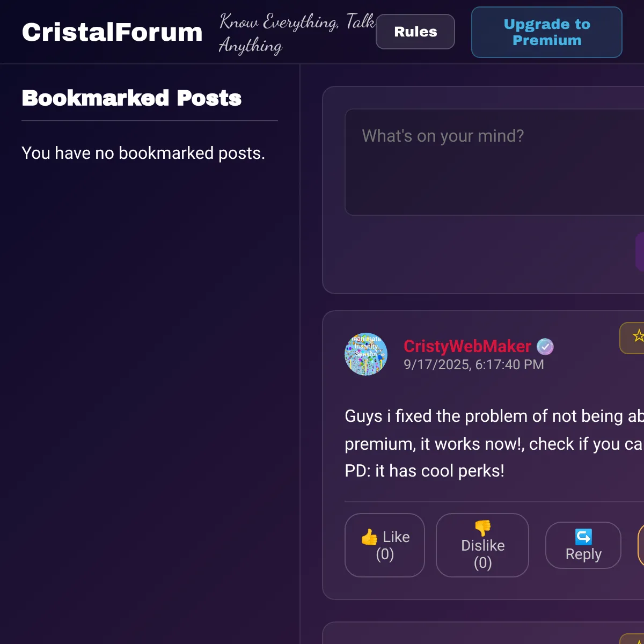
Task: Click CristyWebMaker's profile avatar
Action: [366, 354]
